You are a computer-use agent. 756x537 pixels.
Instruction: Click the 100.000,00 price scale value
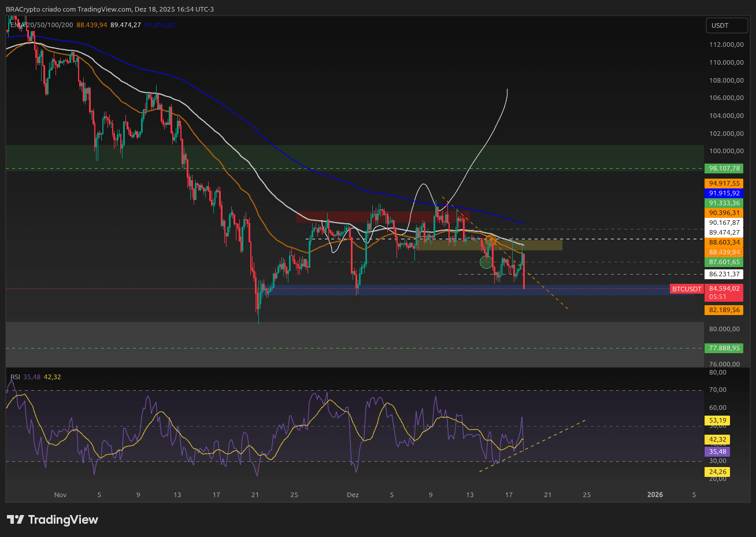click(x=726, y=151)
